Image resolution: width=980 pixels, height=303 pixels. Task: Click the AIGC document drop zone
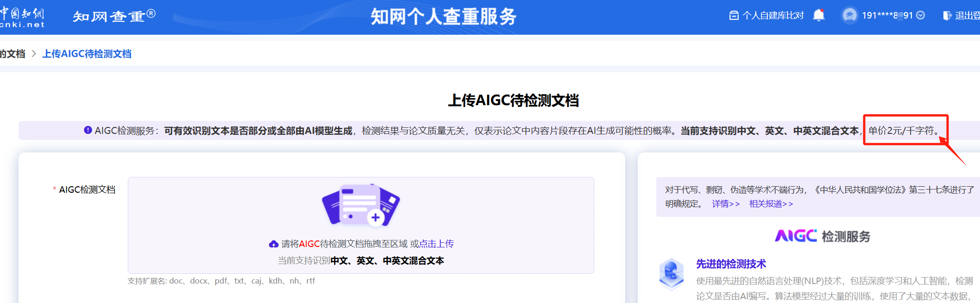361,225
